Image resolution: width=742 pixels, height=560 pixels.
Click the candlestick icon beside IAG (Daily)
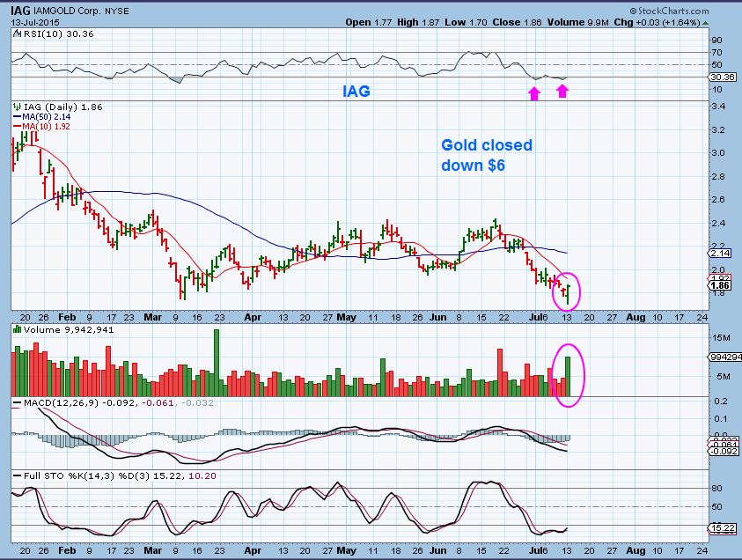18,107
